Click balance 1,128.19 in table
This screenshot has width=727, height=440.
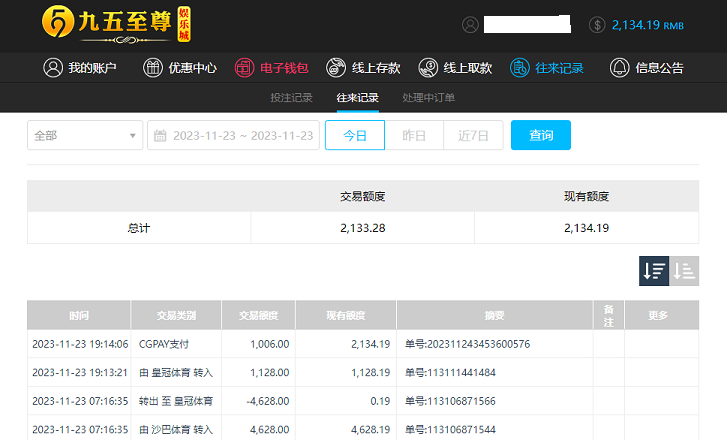(x=370, y=372)
